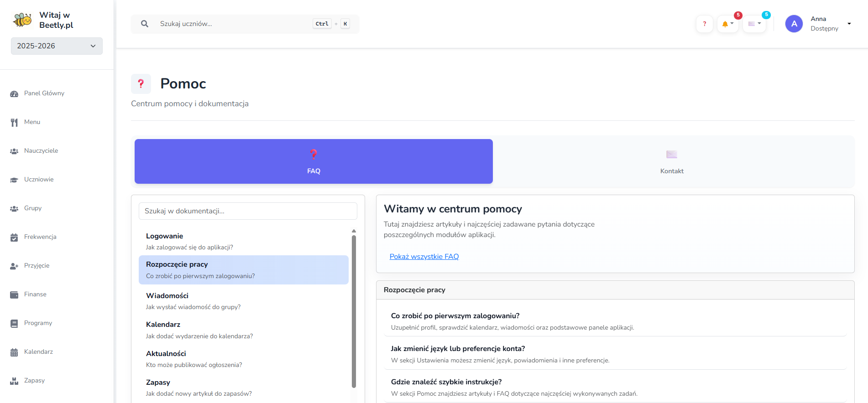The height and width of the screenshot is (403, 868).
Task: Click the Kalendarz sidebar calendar icon
Action: point(14,352)
